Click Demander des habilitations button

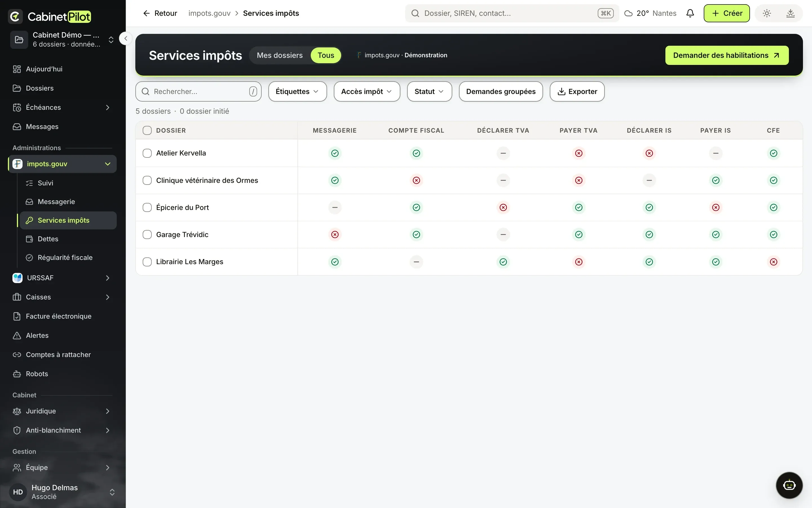point(727,55)
